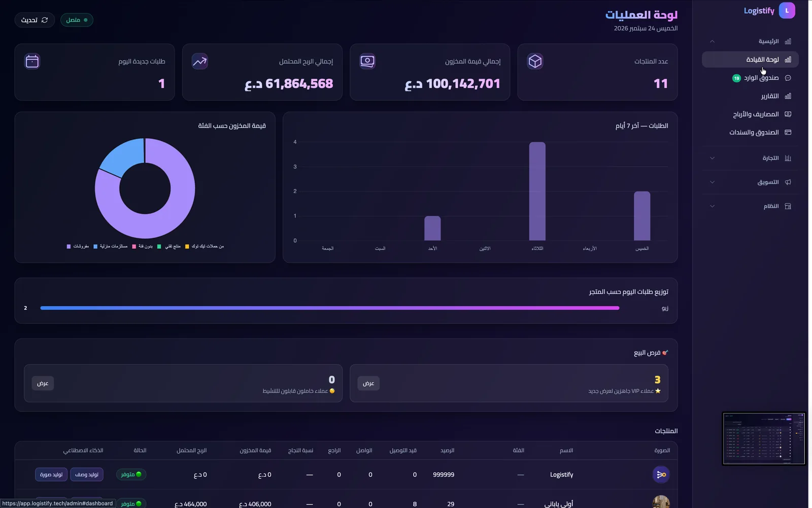
Task: Click the bar chart icon beside التقارير
Action: (788, 96)
